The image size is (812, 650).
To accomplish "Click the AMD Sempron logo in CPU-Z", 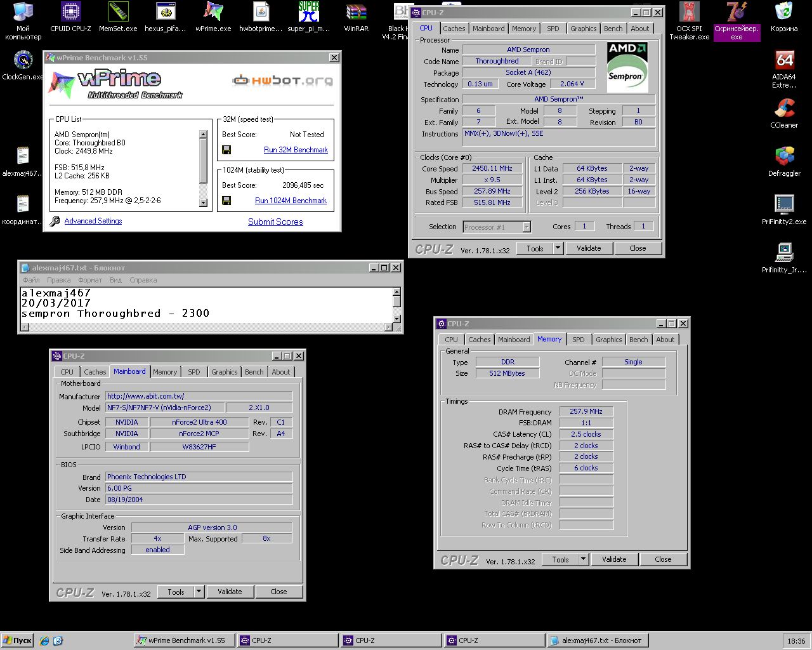I will 627,67.
